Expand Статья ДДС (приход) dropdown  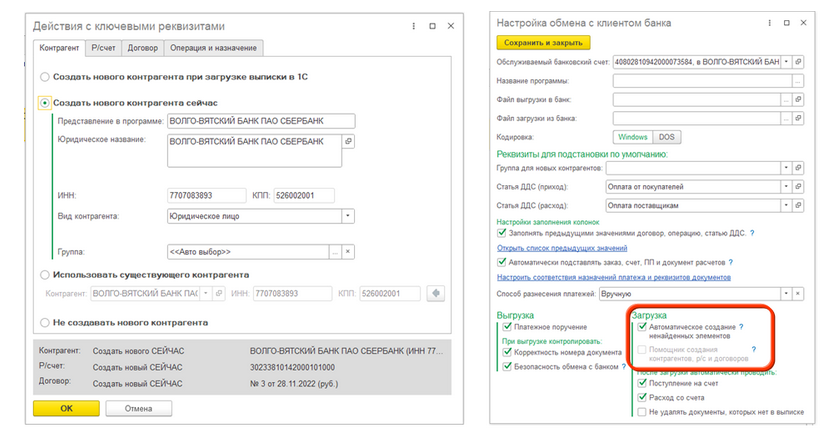[786, 187]
